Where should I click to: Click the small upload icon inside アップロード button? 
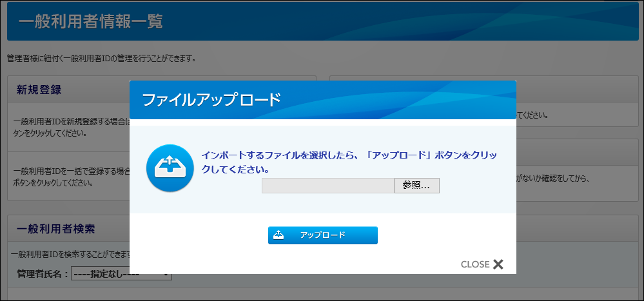(278, 235)
